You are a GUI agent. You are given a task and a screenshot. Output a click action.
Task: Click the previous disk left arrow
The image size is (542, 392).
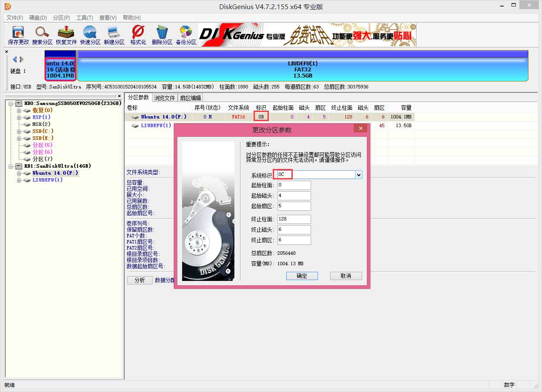coord(15,59)
